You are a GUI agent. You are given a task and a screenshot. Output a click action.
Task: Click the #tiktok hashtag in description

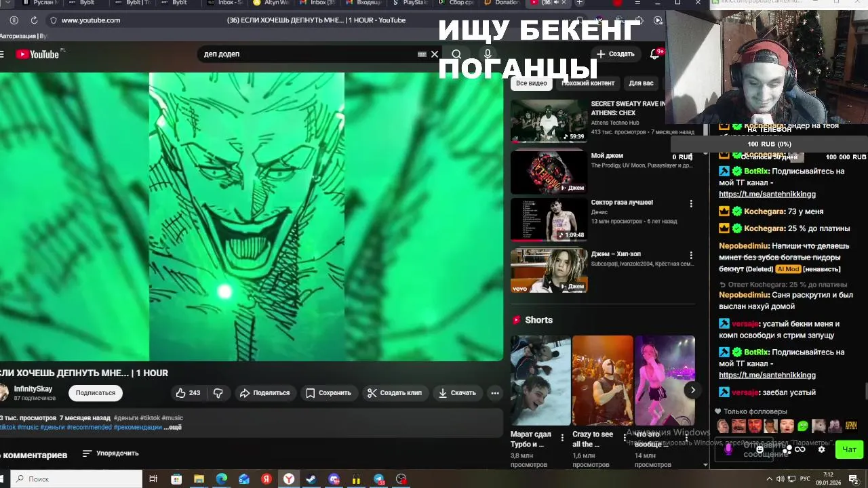click(150, 418)
